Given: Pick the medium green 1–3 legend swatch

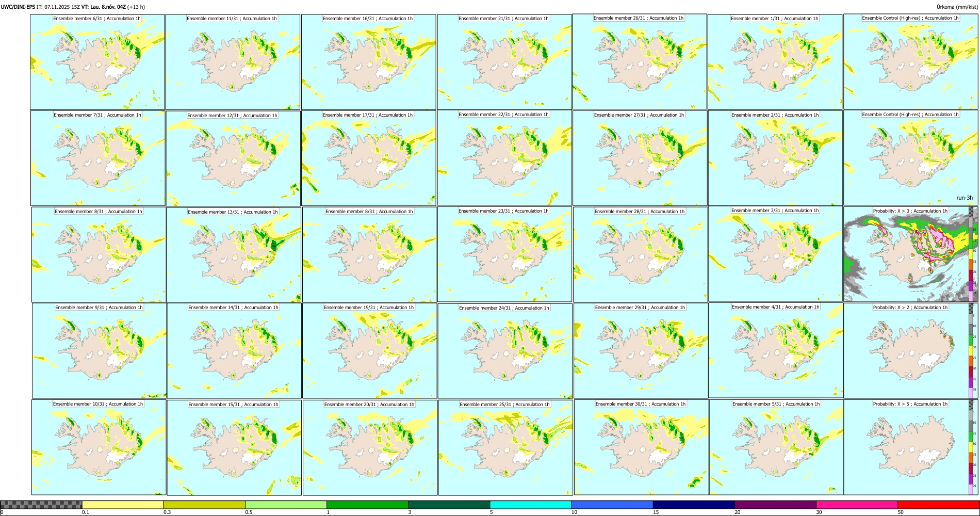Looking at the screenshot, I should point(367,505).
